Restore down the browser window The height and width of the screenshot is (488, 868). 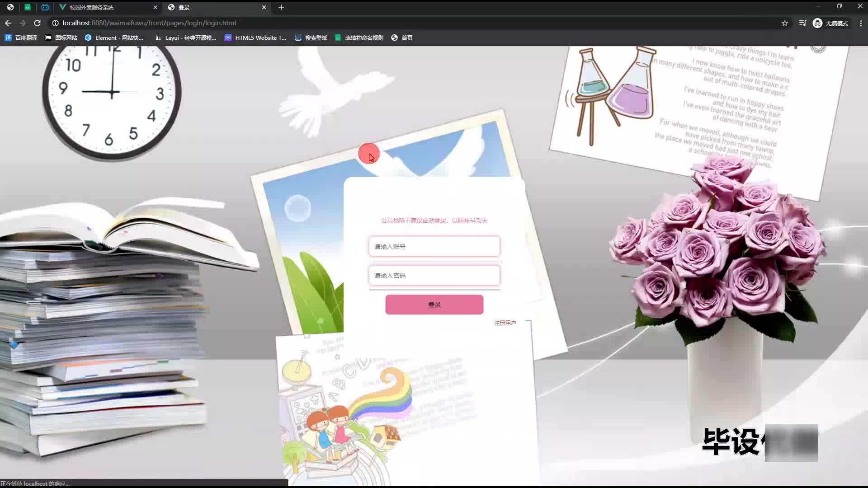[x=839, y=6]
